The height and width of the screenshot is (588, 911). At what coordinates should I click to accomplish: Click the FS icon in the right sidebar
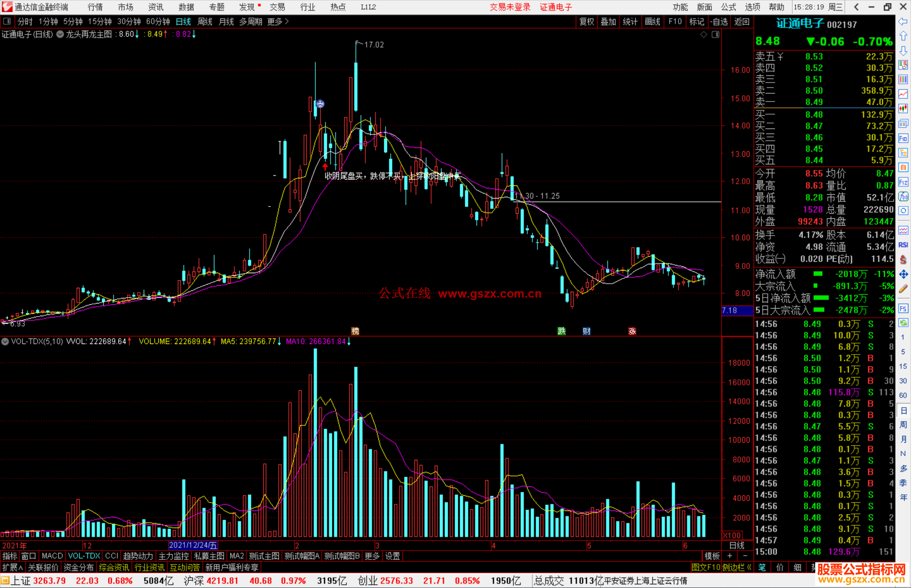903,309
